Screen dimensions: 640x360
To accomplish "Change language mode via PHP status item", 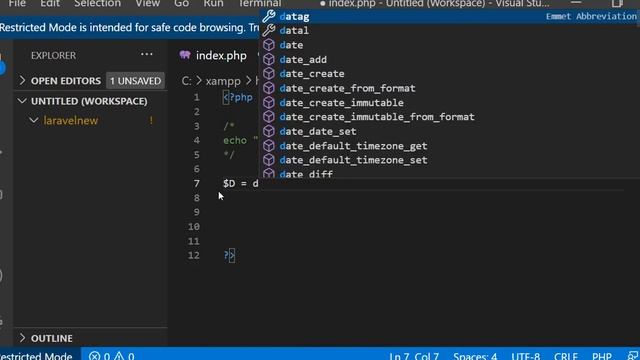I will point(602,356).
